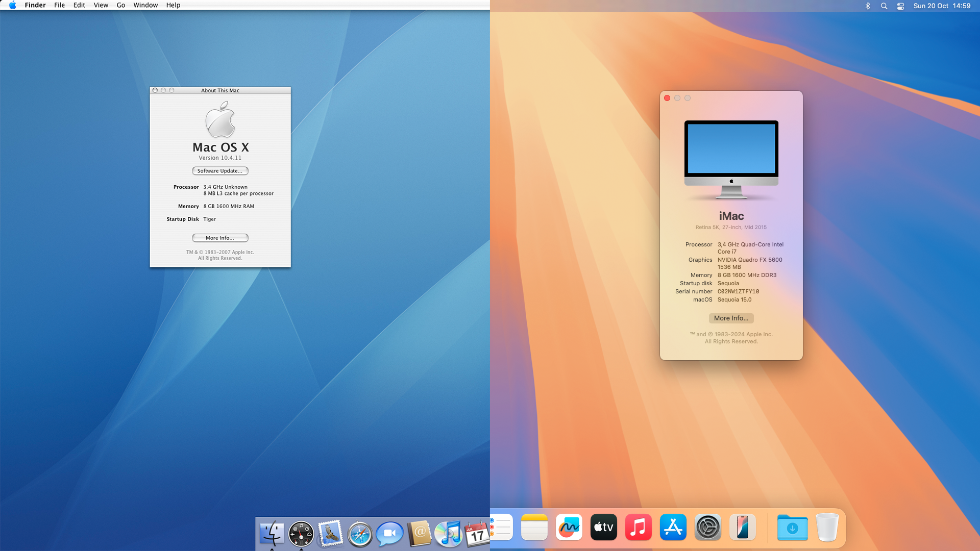980x551 pixels.
Task: Open the Edit menu
Action: (x=79, y=5)
